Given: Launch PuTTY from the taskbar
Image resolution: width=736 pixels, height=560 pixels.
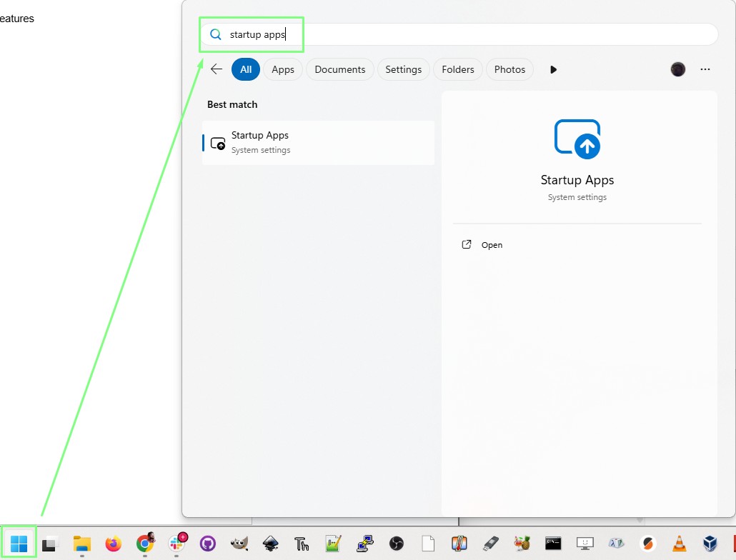Looking at the screenshot, I should pos(364,544).
